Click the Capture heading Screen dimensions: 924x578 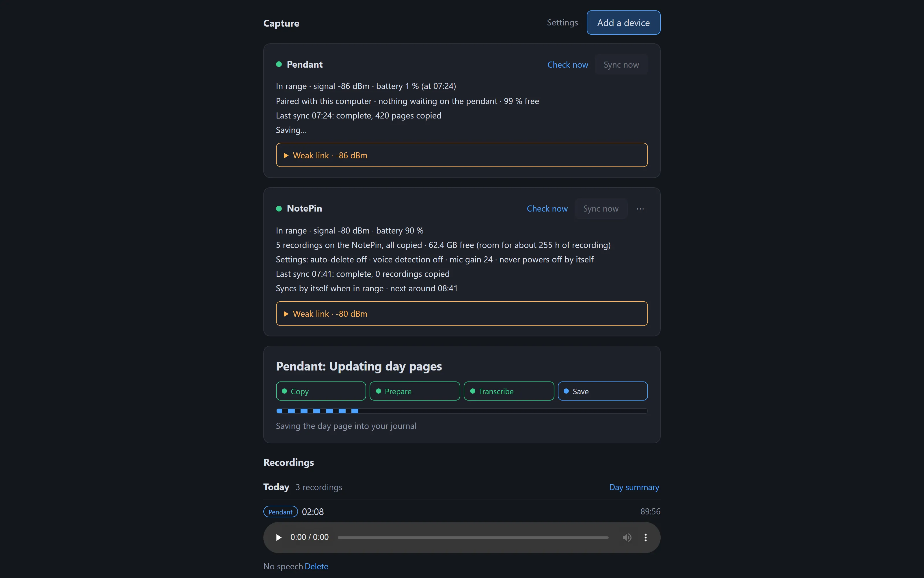[x=282, y=23]
